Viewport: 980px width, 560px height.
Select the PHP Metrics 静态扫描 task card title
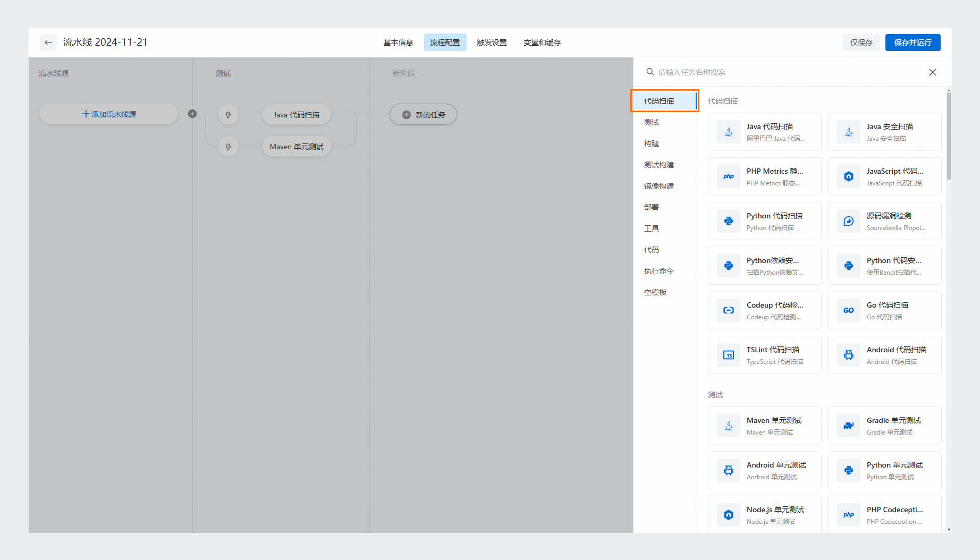click(x=775, y=171)
